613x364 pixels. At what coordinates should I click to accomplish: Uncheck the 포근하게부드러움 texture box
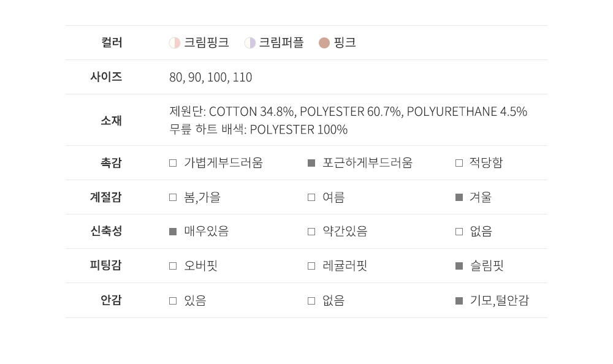click(x=311, y=163)
